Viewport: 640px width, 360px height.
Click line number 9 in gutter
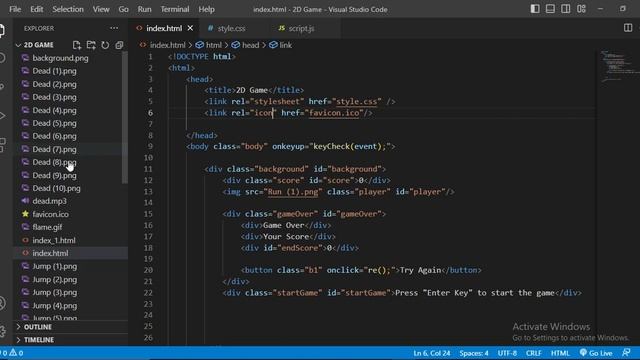(150, 147)
